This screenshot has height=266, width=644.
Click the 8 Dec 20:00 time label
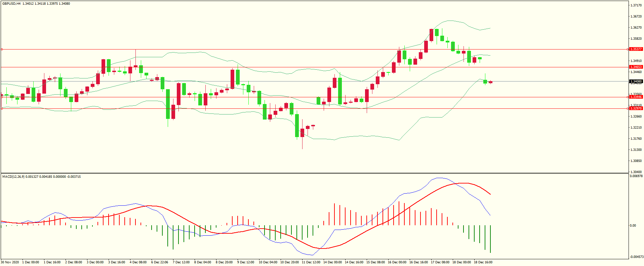[225, 262]
